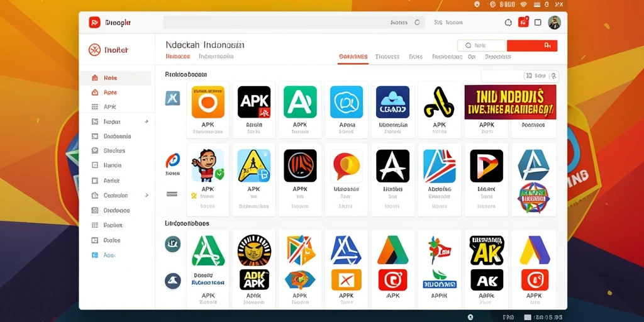The image size is (644, 322).
Task: Click the teal circular category icon
Action: tap(172, 244)
